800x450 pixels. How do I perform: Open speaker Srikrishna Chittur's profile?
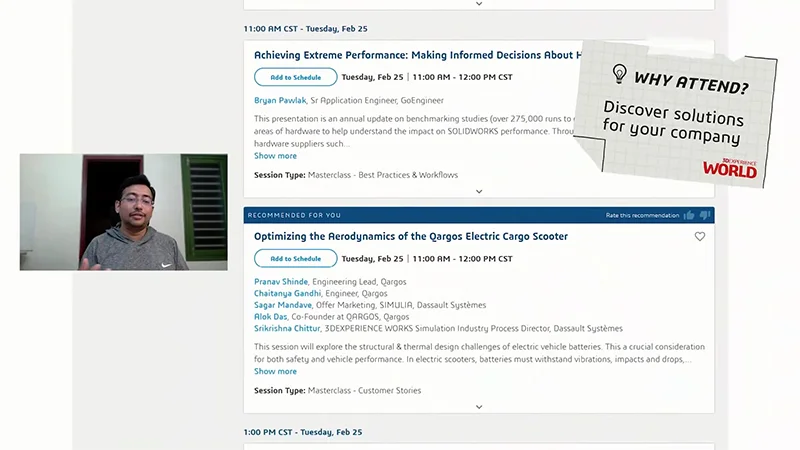click(287, 328)
